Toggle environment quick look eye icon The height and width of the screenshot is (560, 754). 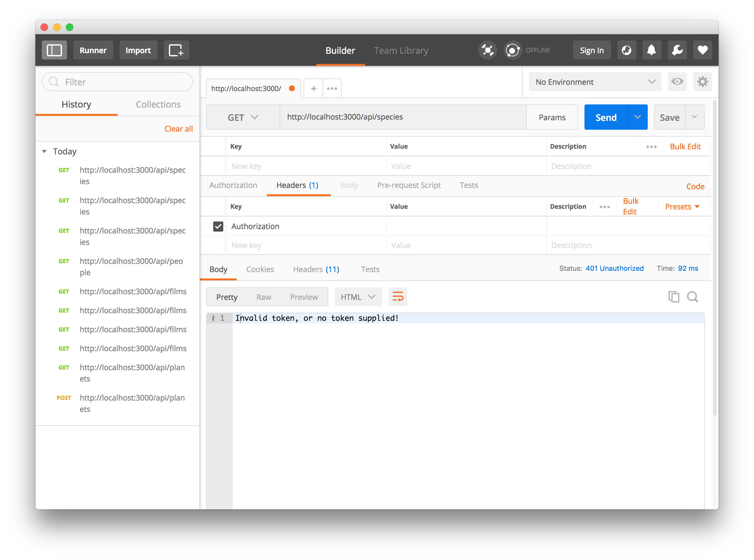677,82
